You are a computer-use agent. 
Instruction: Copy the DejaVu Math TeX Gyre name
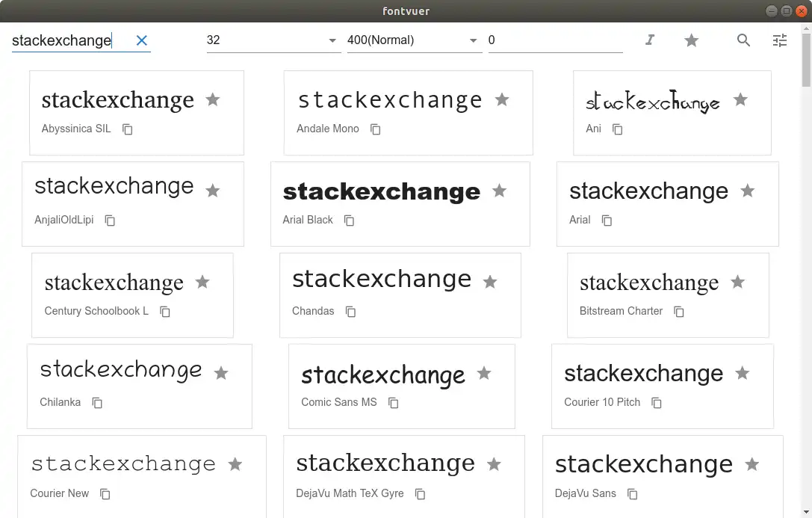(x=420, y=493)
